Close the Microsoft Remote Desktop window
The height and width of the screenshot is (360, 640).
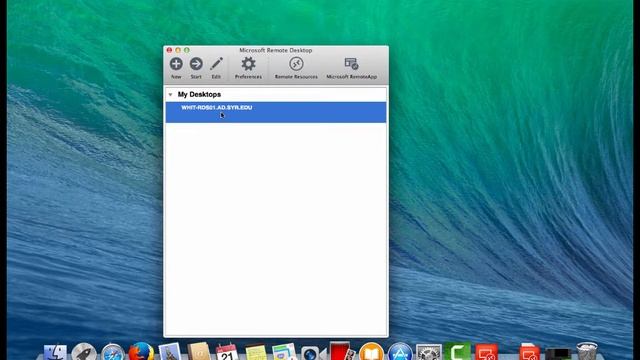pos(169,50)
